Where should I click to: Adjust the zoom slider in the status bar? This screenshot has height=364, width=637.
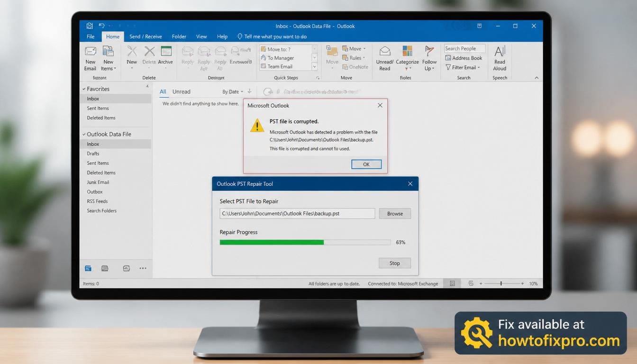pyautogui.click(x=501, y=283)
